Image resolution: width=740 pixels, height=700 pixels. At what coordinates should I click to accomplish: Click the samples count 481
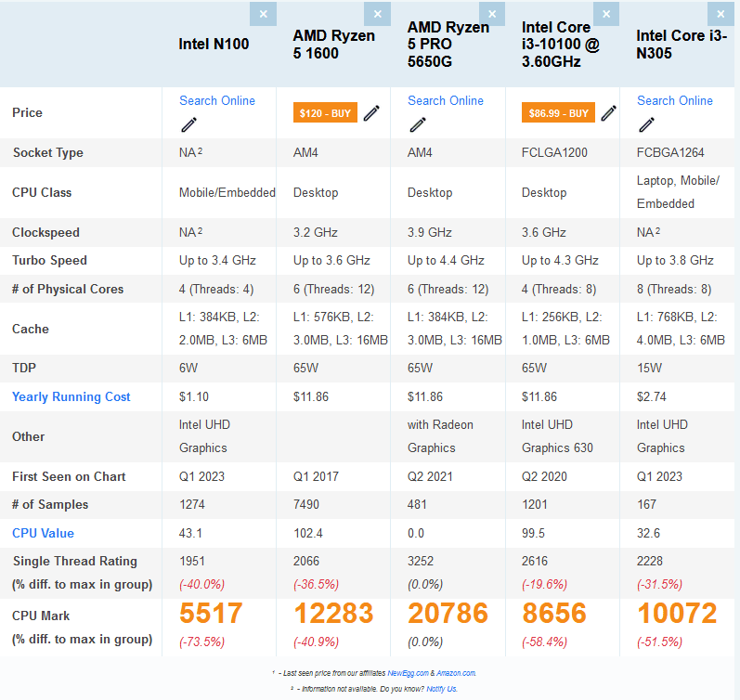(x=417, y=505)
